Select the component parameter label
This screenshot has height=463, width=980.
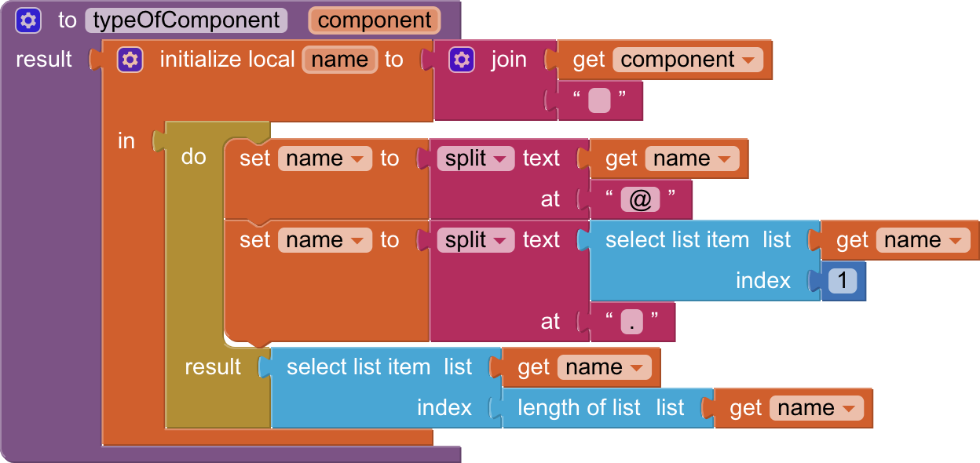(375, 20)
